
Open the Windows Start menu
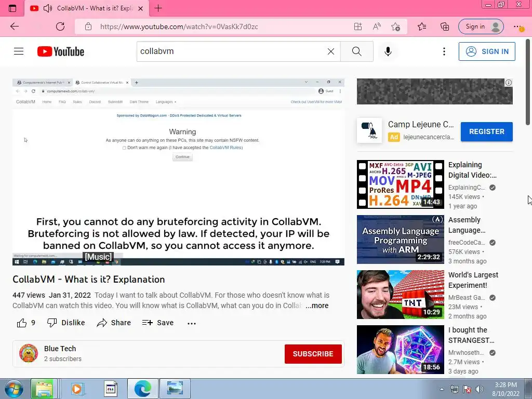coord(13,389)
